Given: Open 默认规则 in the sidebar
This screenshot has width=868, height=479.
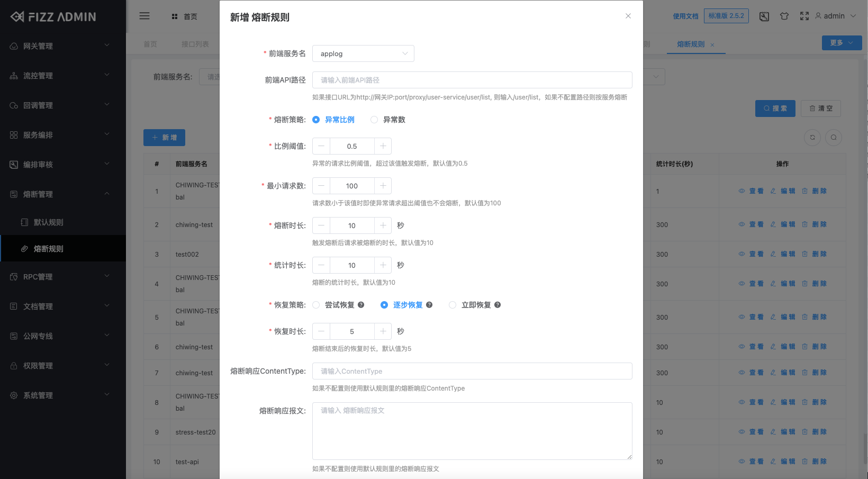Looking at the screenshot, I should 63,222.
